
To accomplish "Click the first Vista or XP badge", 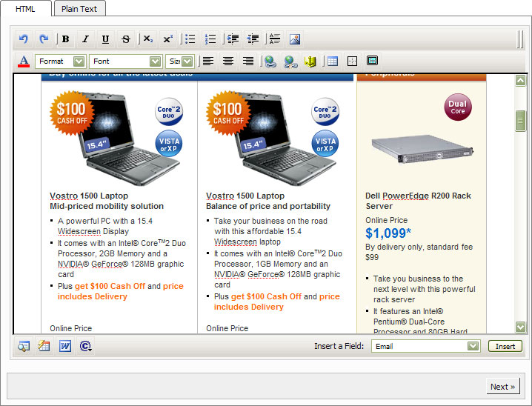I will (169, 144).
